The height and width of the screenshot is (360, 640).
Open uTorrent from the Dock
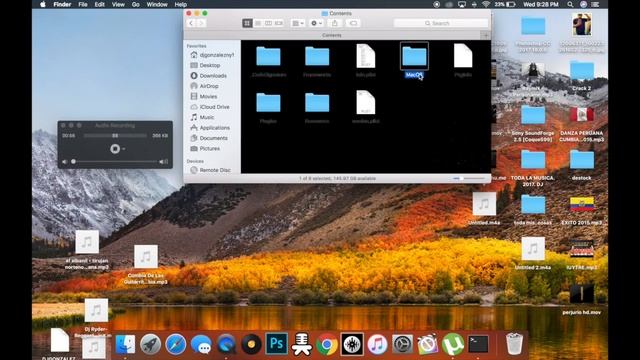453,344
